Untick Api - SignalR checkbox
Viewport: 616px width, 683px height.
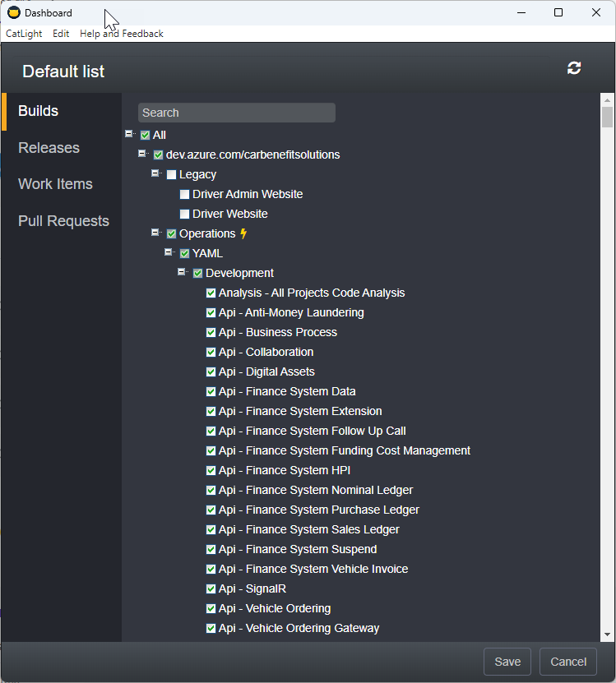(x=211, y=588)
